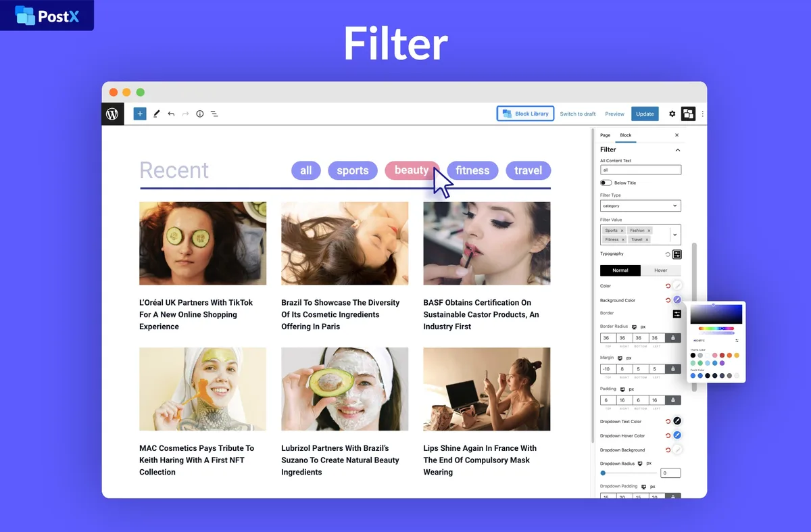Open Margin px unit selector
This screenshot has height=532, width=811.
point(629,358)
